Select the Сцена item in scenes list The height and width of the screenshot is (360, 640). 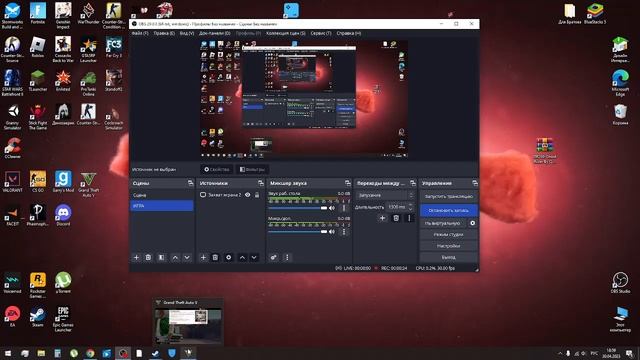pyautogui.click(x=162, y=195)
